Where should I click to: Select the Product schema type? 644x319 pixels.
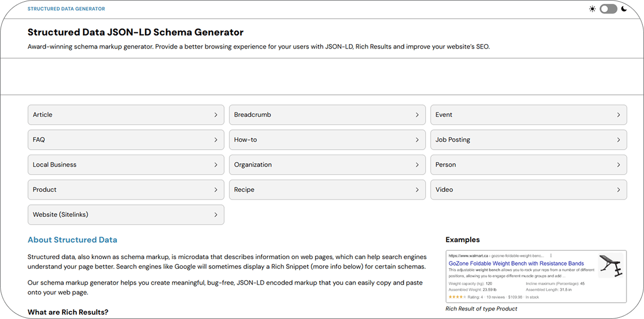[126, 190]
